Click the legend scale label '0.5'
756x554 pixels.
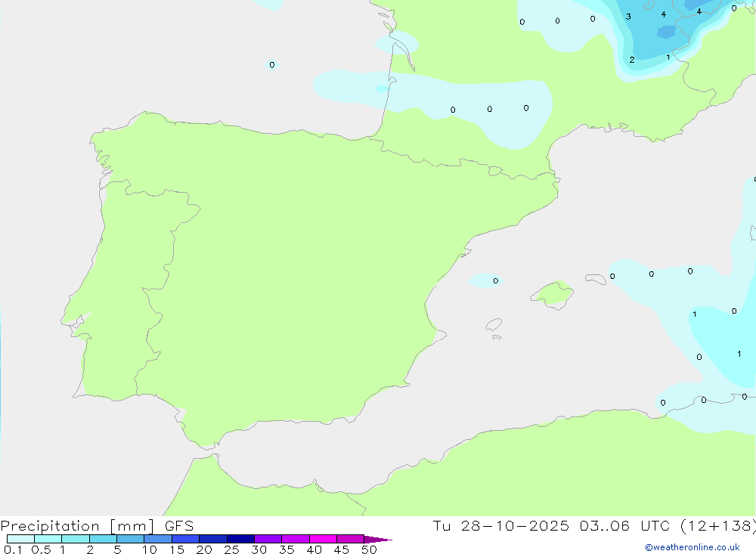pyautogui.click(x=41, y=549)
